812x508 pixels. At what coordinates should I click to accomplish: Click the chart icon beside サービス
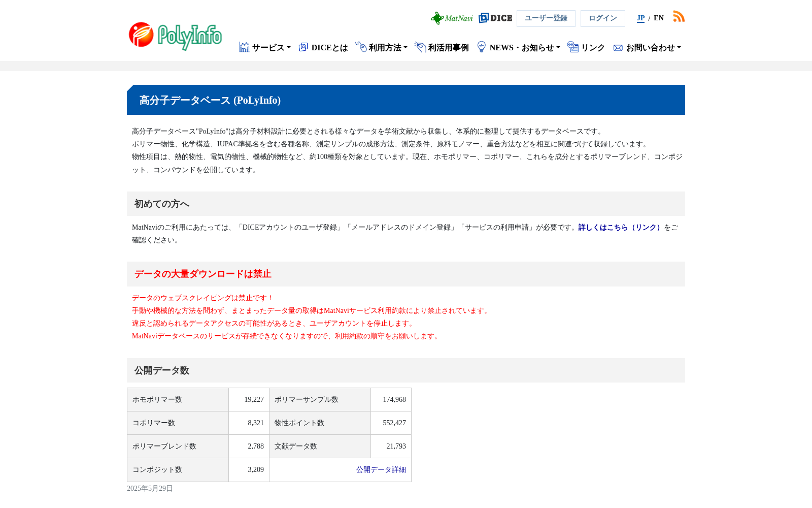point(244,47)
